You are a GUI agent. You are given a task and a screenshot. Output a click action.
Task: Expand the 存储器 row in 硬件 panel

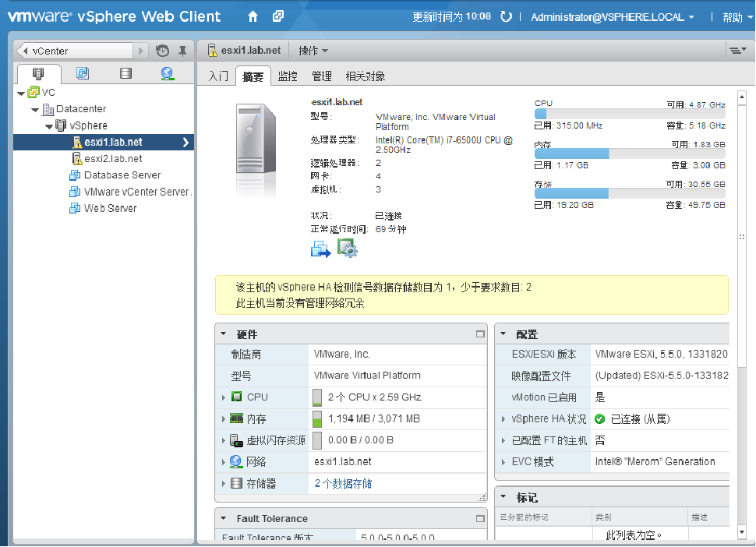[223, 483]
